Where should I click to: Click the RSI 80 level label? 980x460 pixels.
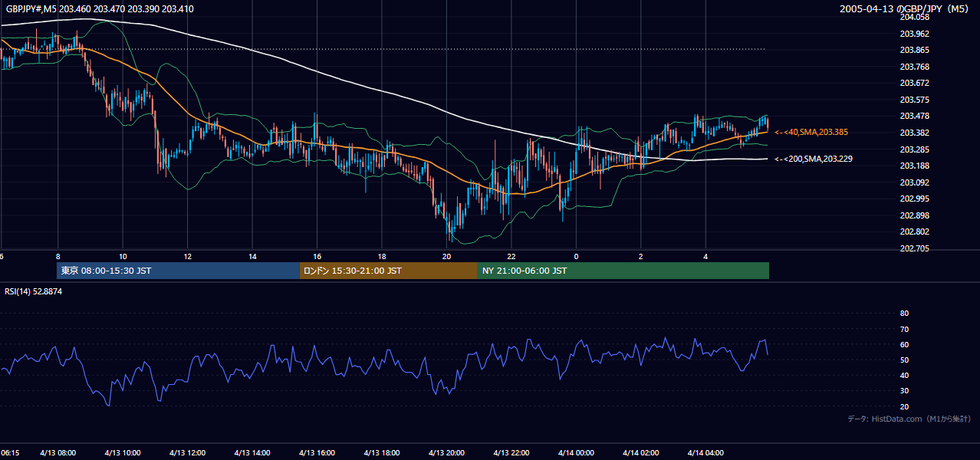tap(904, 314)
